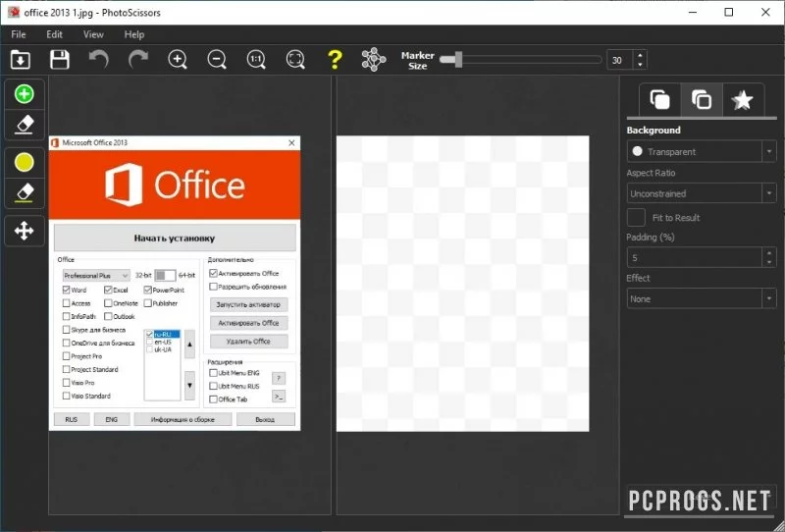Click the Запустить активатор button
Screen dimensions: 785x532
[x=249, y=304]
